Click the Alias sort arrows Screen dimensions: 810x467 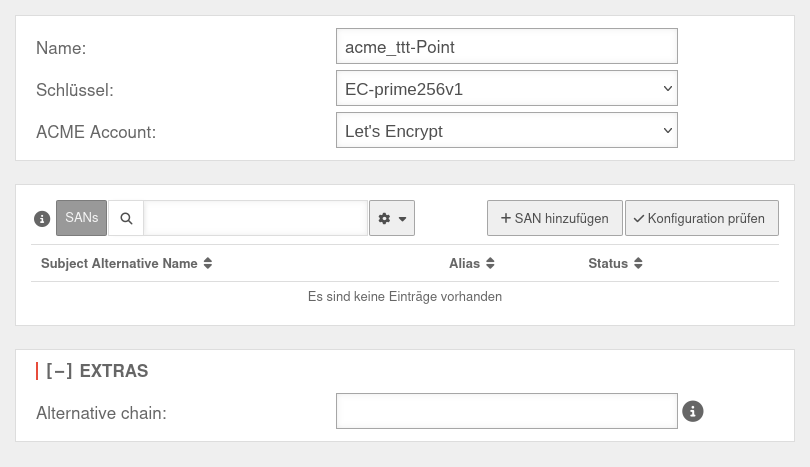(491, 264)
